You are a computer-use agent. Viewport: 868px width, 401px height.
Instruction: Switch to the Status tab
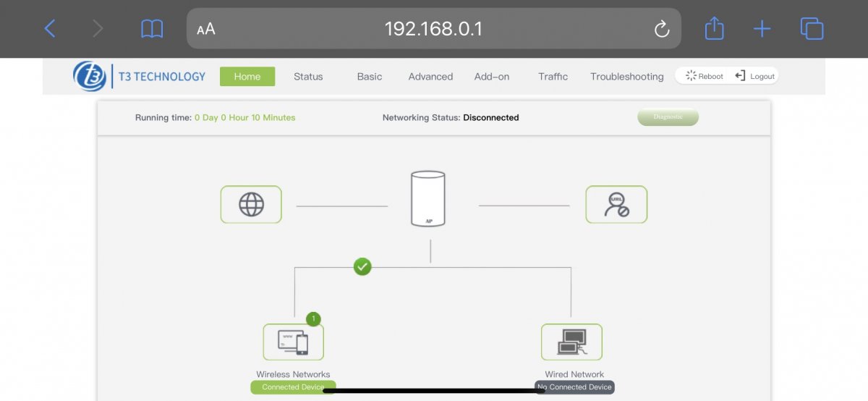pos(308,77)
